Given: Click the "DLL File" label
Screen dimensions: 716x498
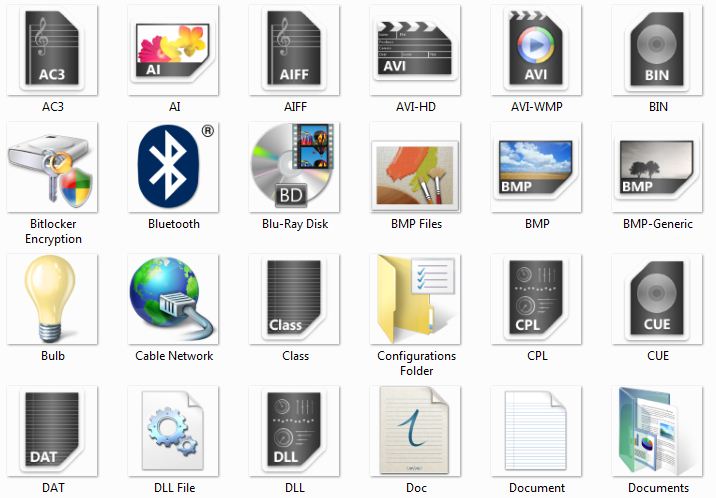Looking at the screenshot, I should pos(174,488).
